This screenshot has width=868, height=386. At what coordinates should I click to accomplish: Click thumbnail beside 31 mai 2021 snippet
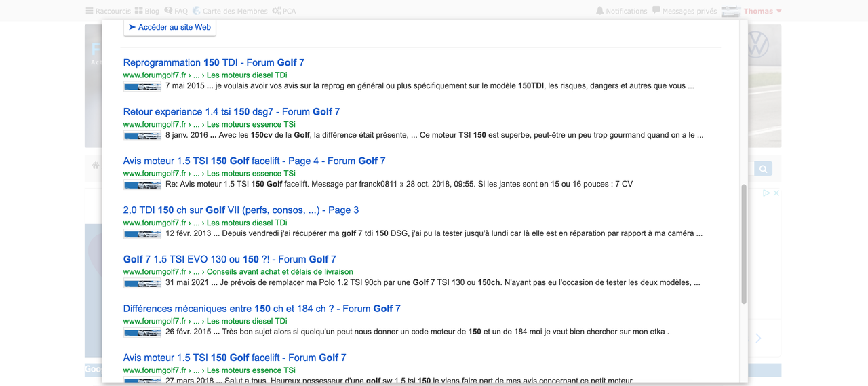[x=142, y=283]
